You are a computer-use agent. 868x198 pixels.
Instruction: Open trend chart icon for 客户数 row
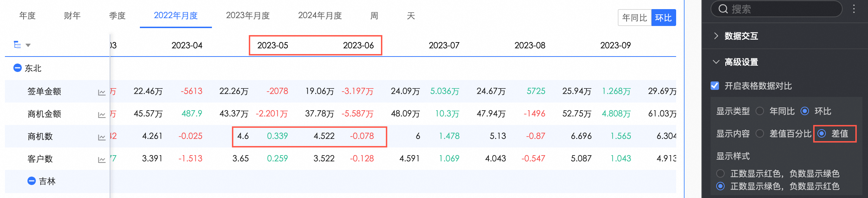102,160
